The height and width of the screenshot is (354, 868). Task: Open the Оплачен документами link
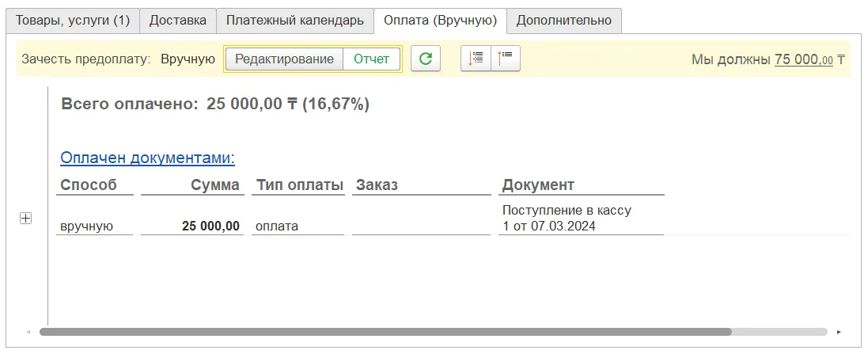148,158
